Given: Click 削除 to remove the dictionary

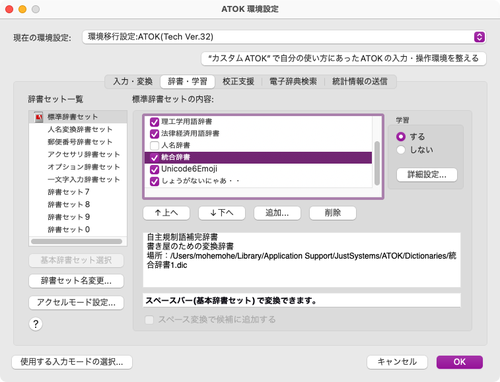Looking at the screenshot, I should (x=333, y=213).
